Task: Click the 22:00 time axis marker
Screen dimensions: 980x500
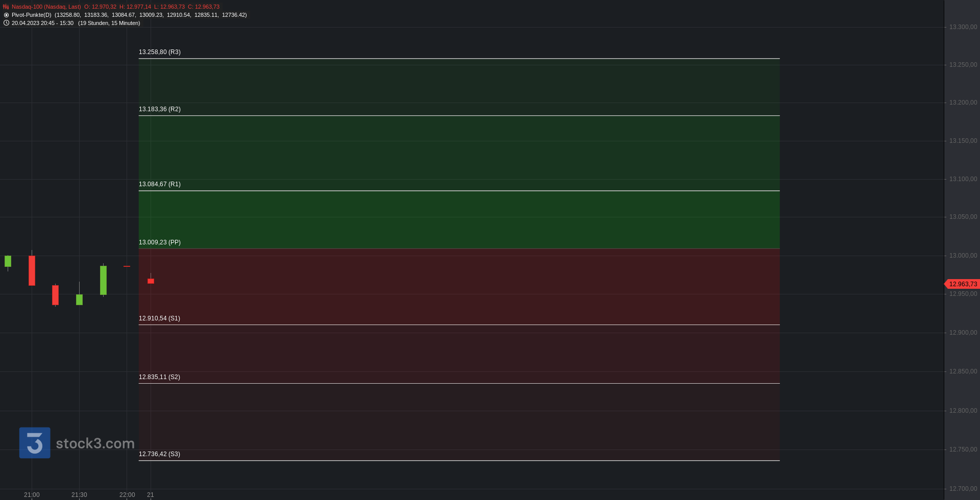Action: [x=127, y=495]
